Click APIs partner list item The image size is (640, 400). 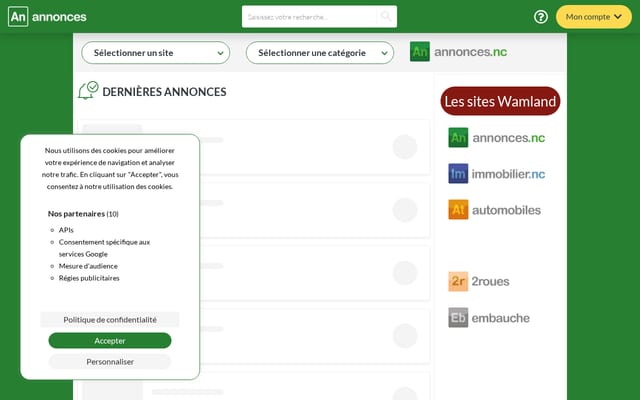tap(66, 230)
